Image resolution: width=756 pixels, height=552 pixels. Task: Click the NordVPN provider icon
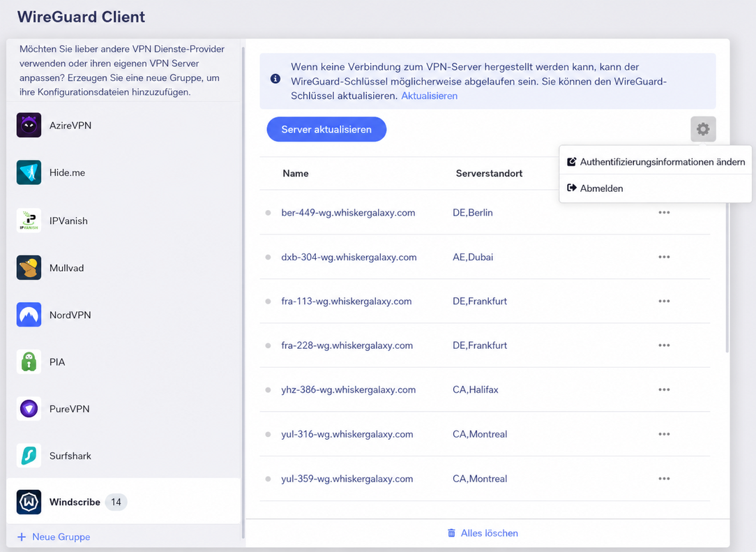[x=29, y=315]
